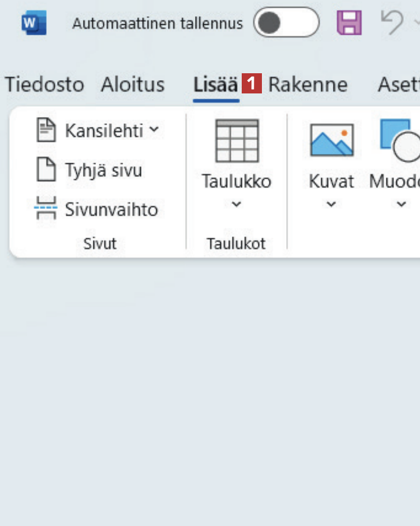Insert a blank page via Tyhjä sivu icon
420x526 pixels.
(46, 170)
